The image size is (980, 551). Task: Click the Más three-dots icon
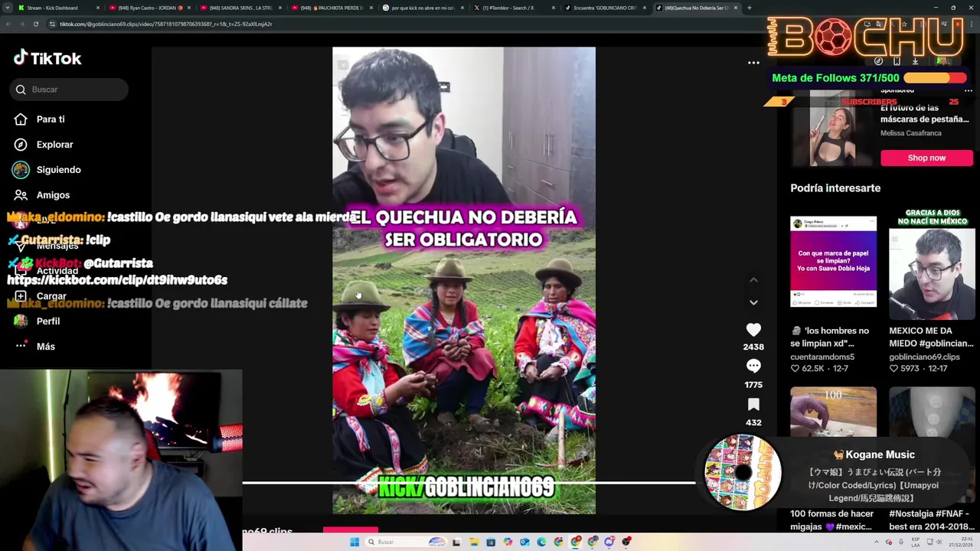[x=21, y=347]
